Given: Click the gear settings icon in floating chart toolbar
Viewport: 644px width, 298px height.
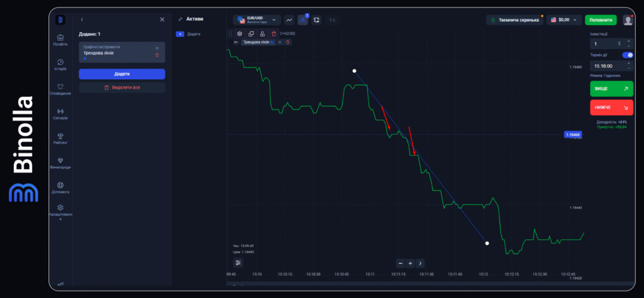Looking at the screenshot, I should coord(240,33).
